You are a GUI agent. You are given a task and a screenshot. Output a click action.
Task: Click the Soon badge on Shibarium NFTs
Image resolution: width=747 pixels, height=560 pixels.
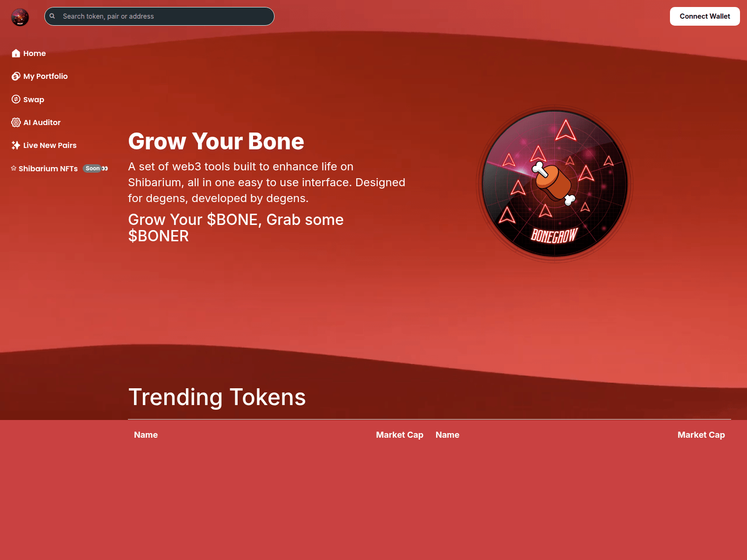tap(92, 168)
